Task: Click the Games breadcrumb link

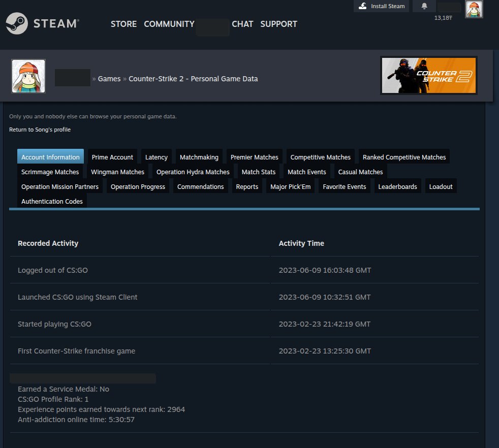Action: [x=109, y=79]
